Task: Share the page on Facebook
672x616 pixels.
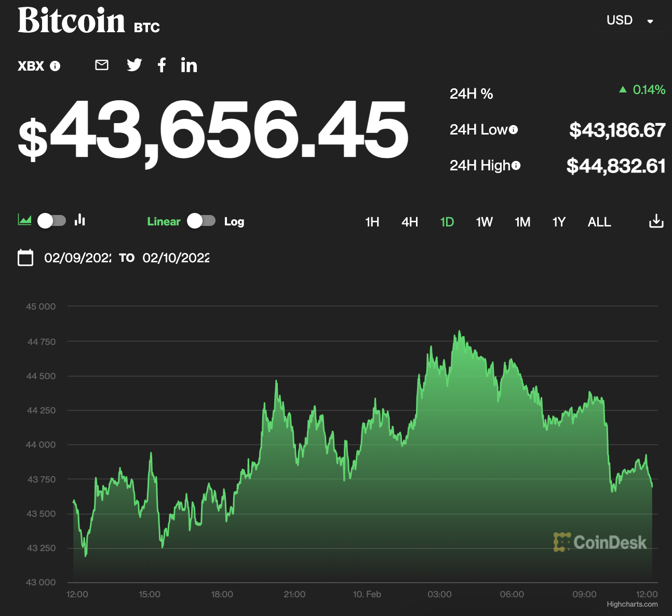Action: click(162, 65)
